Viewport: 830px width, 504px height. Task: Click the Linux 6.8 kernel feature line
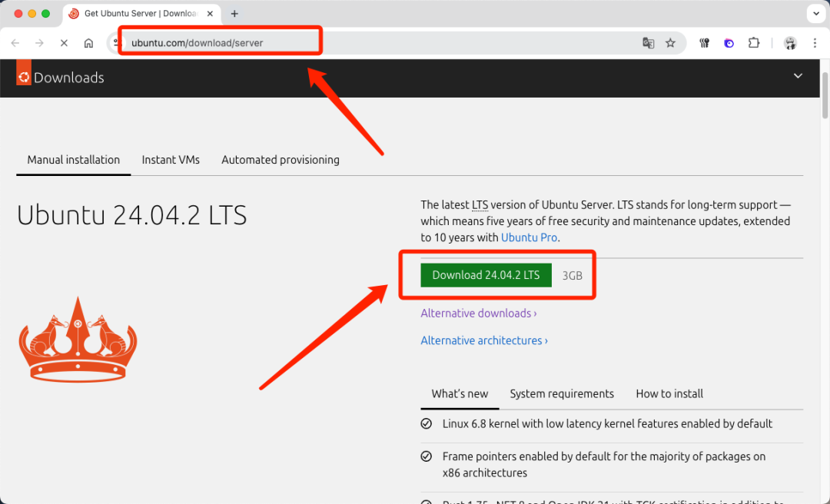607,424
